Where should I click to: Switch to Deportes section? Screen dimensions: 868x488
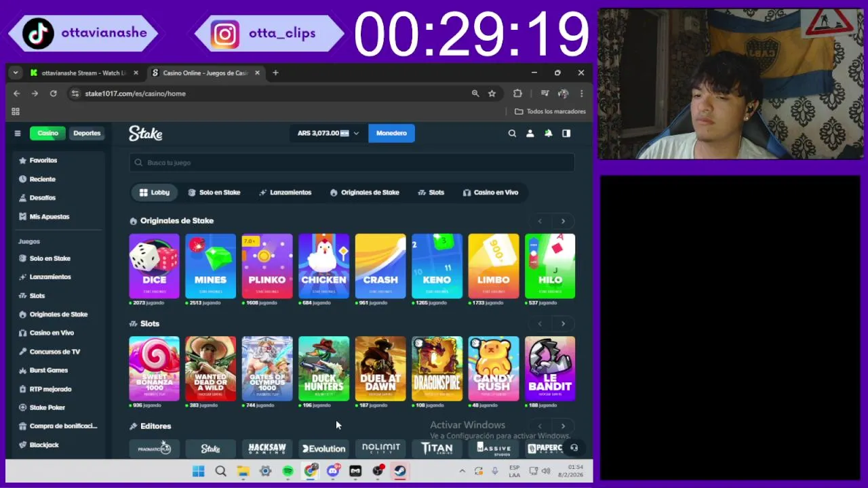tap(87, 134)
